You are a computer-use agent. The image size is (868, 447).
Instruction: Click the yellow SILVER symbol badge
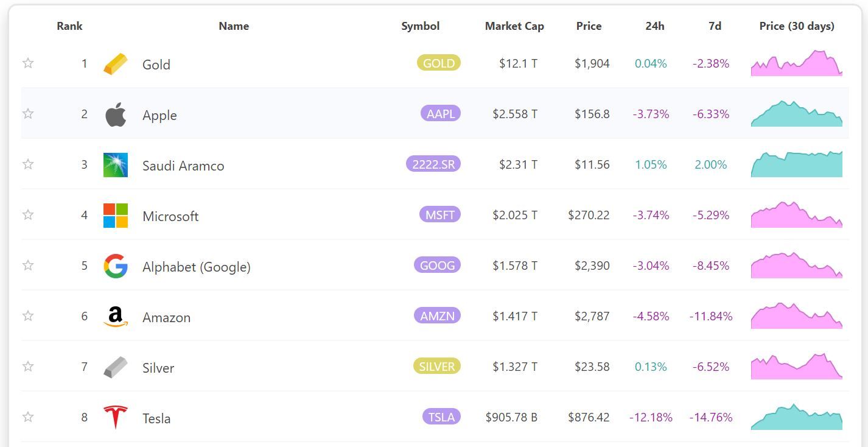pyautogui.click(x=436, y=367)
